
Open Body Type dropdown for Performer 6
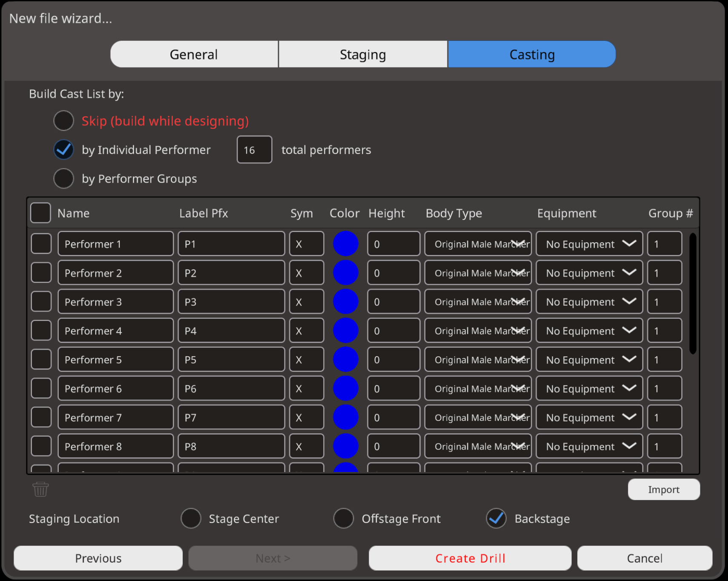(478, 389)
